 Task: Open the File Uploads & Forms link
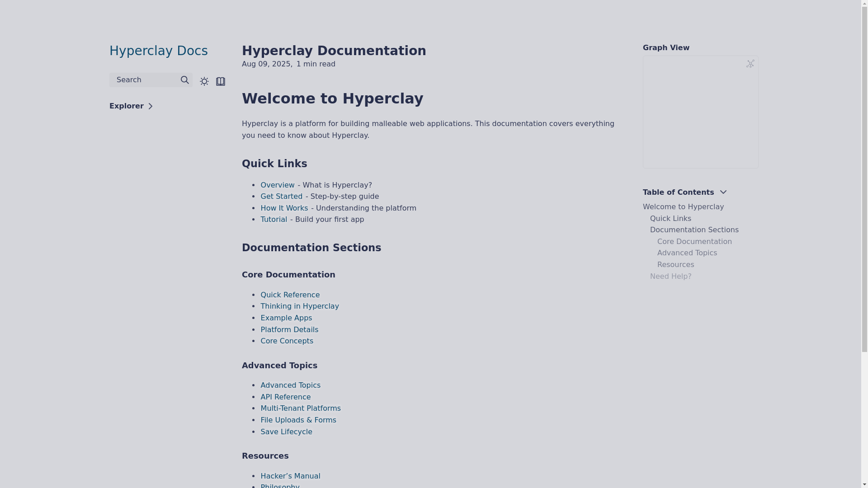(x=298, y=420)
